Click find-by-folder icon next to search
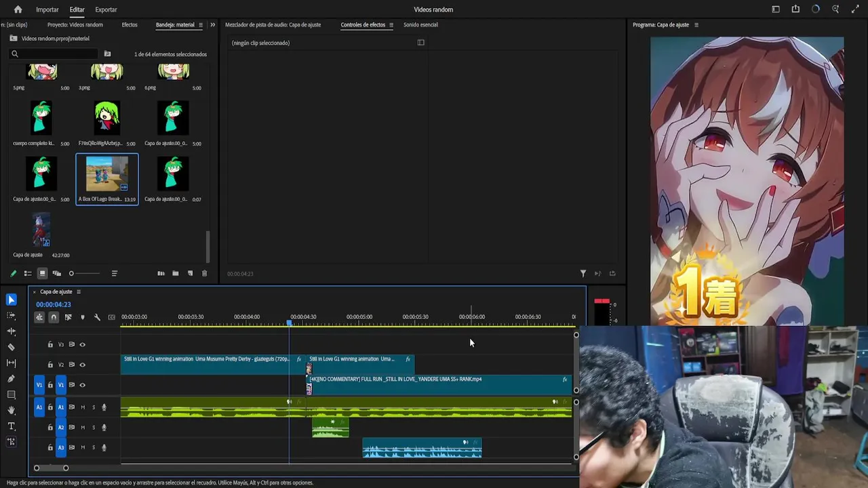 [107, 54]
